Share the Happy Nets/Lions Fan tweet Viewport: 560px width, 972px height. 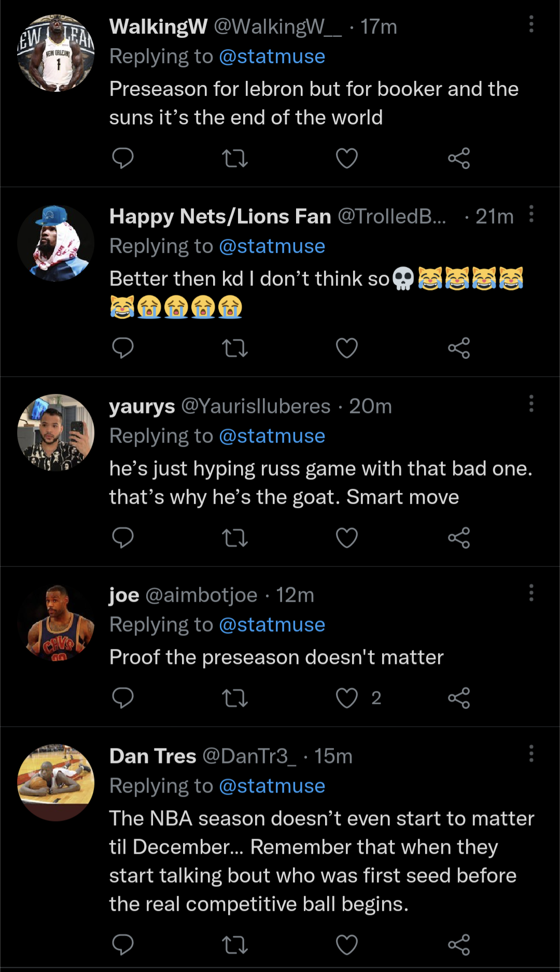pyautogui.click(x=459, y=348)
